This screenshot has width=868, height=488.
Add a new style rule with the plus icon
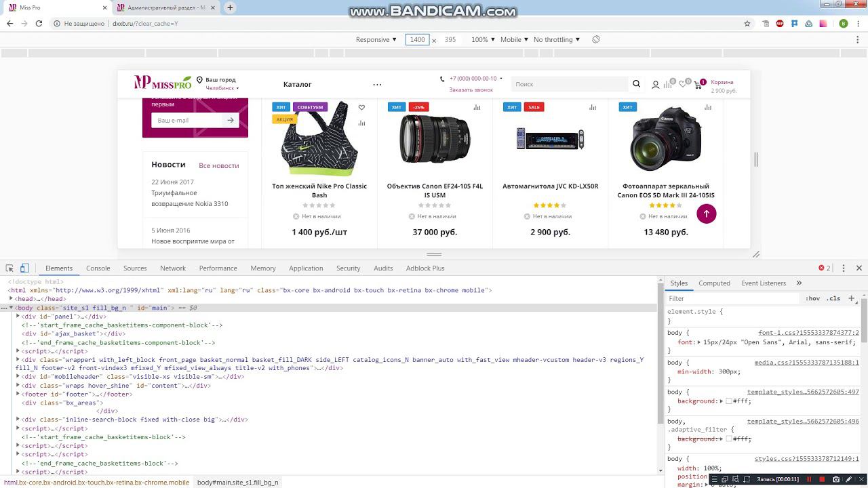[x=852, y=298]
